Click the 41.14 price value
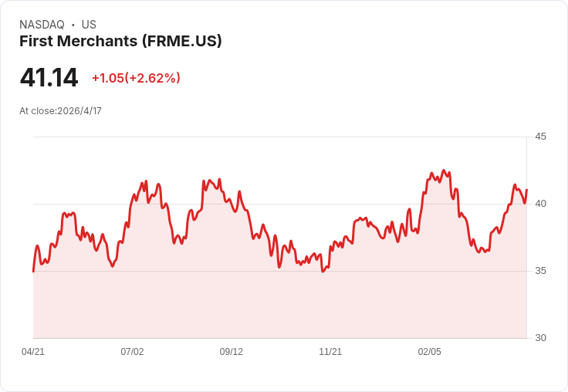Viewport: 568px width, 392px height. point(49,77)
